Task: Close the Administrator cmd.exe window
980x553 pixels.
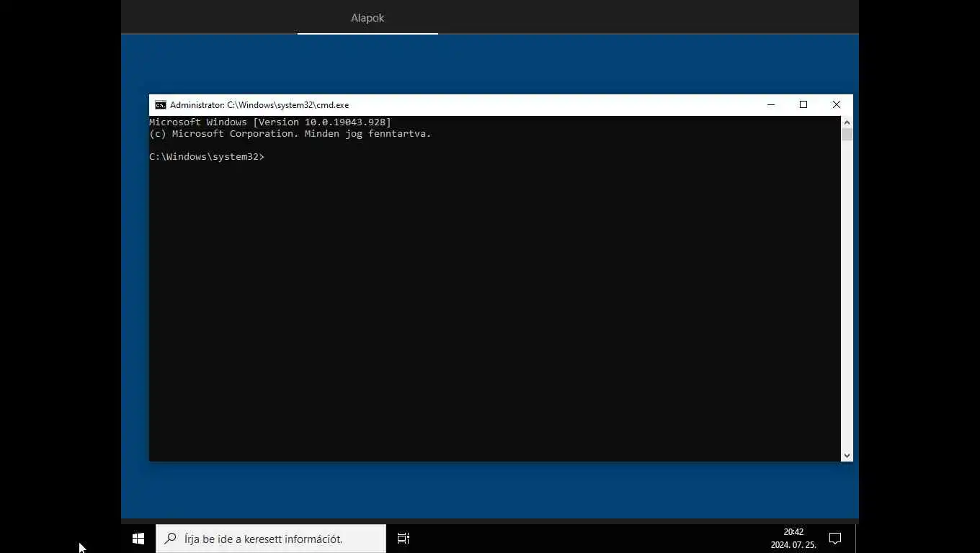Action: pos(837,105)
